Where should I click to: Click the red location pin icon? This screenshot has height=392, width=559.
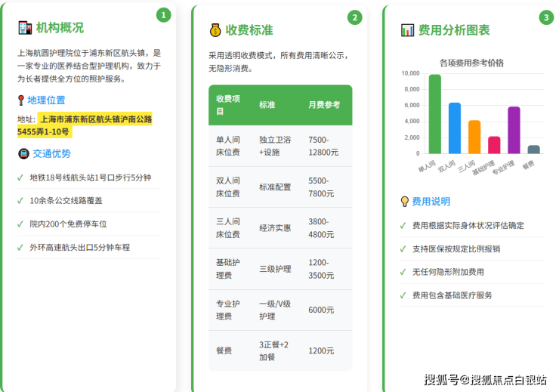click(20, 100)
